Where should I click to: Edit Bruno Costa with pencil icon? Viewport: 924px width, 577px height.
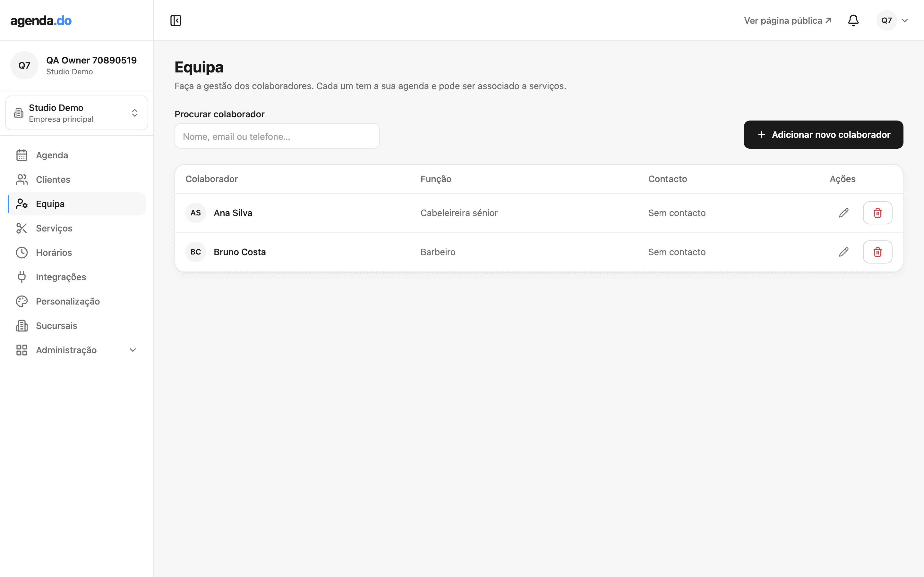(x=843, y=252)
